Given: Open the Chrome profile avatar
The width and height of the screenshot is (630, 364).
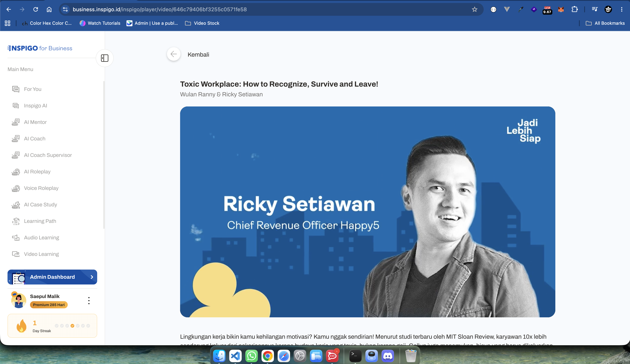Looking at the screenshot, I should 608,10.
